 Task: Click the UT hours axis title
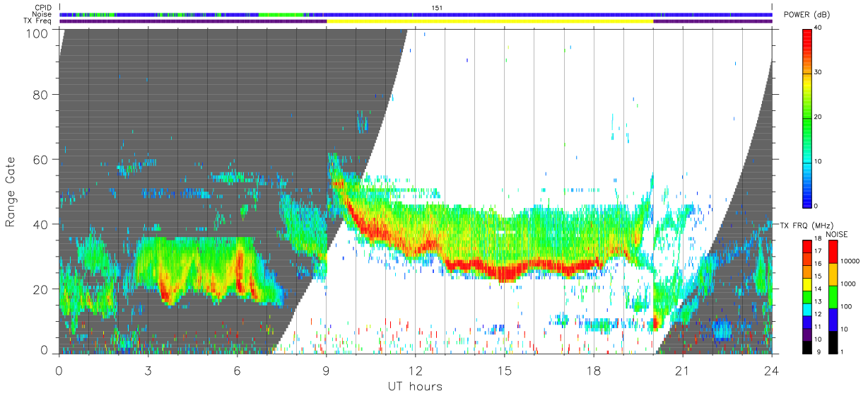[415, 386]
